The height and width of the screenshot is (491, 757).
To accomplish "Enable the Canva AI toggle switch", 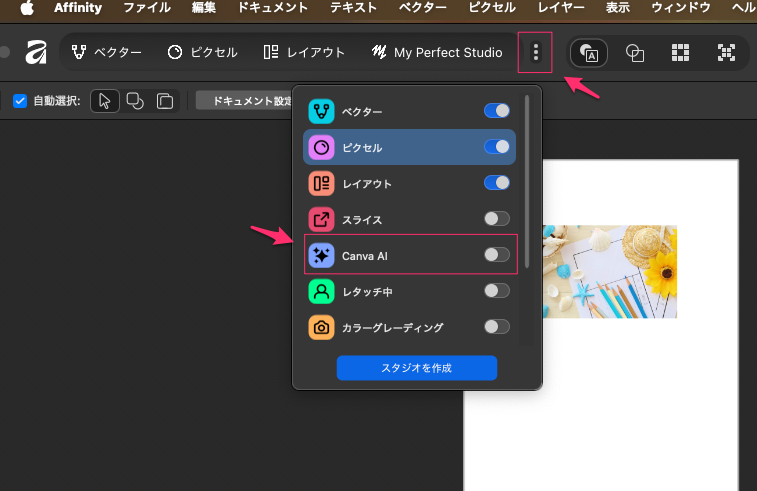I will pos(496,255).
